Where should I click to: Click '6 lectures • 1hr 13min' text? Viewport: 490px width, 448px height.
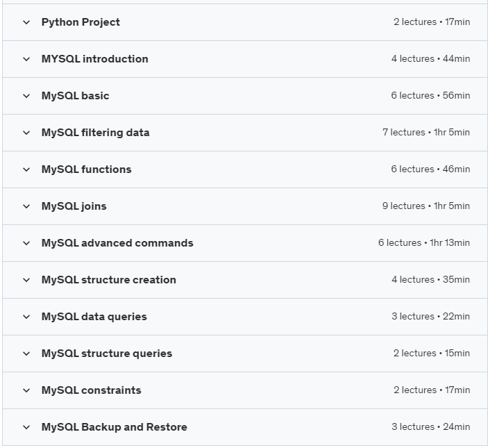click(x=424, y=243)
